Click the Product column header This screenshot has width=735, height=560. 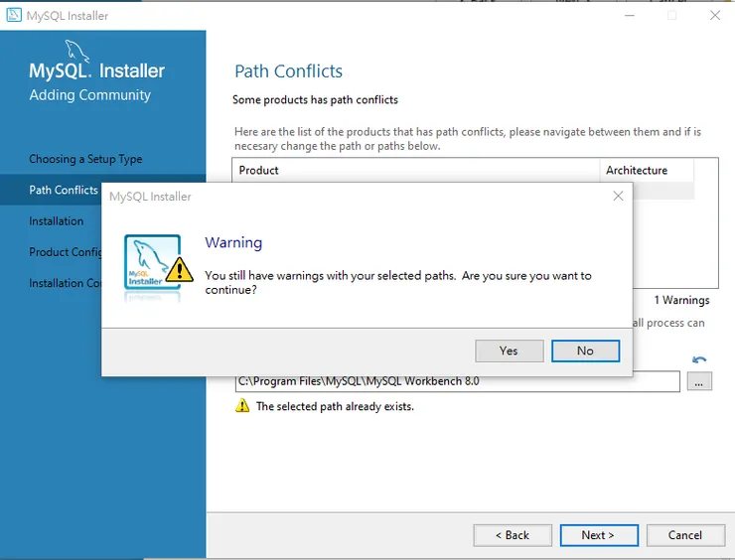[x=415, y=170]
